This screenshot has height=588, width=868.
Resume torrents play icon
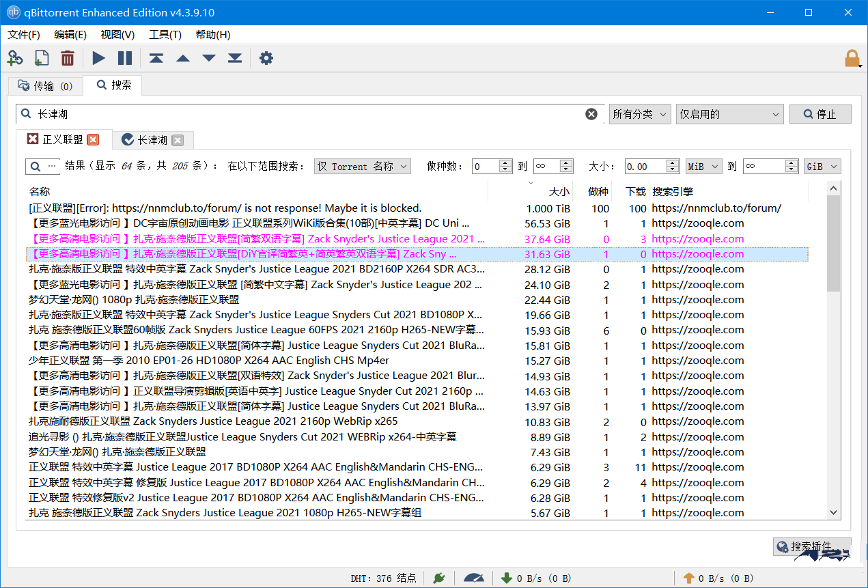pyautogui.click(x=99, y=59)
